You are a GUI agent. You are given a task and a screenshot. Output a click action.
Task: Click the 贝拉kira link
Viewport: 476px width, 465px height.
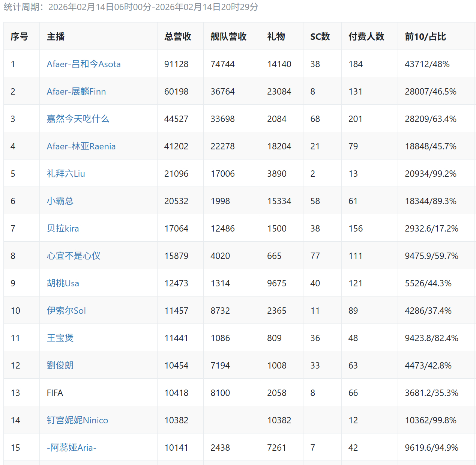tap(63, 229)
